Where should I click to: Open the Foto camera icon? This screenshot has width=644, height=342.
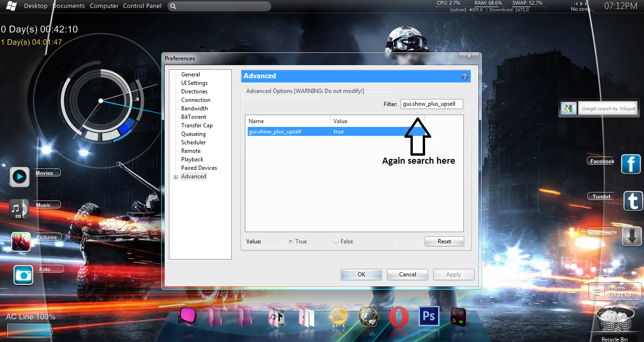[x=23, y=275]
